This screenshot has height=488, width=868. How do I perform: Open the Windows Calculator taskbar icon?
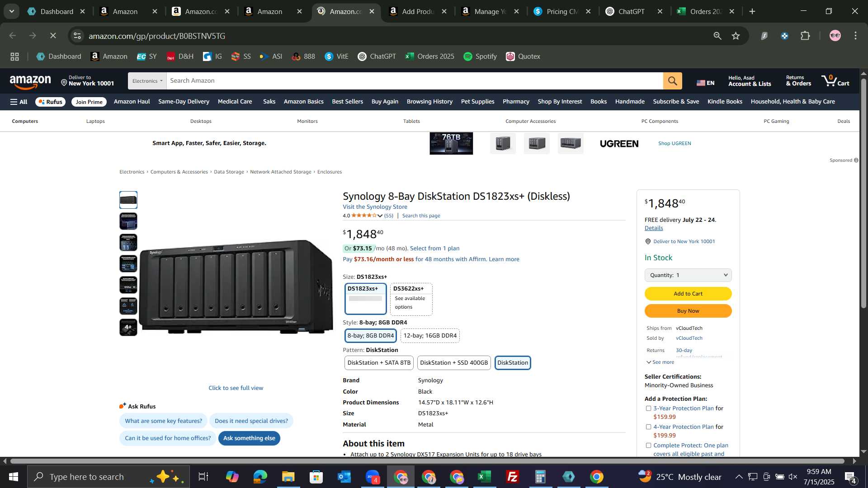[541, 477]
